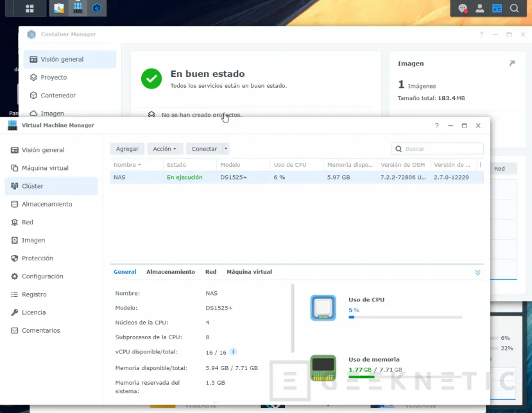Image resolution: width=532 pixels, height=413 pixels.
Task: Open the help question mark in Virtual Machine Manager
Action: point(437,126)
